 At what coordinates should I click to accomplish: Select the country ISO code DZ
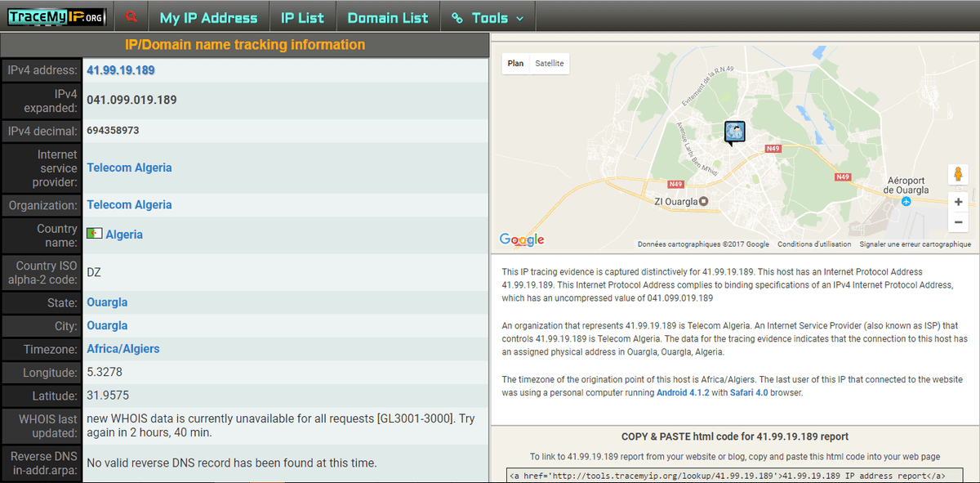94,272
